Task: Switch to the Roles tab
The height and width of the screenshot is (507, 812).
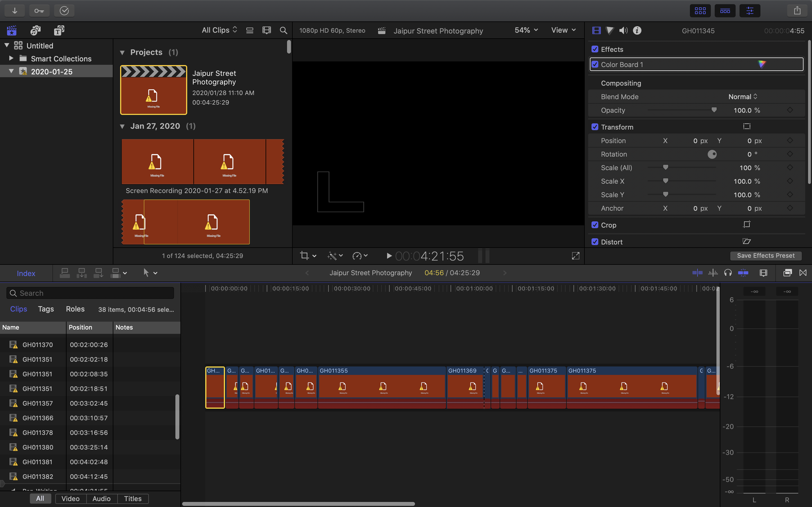Action: point(75,309)
